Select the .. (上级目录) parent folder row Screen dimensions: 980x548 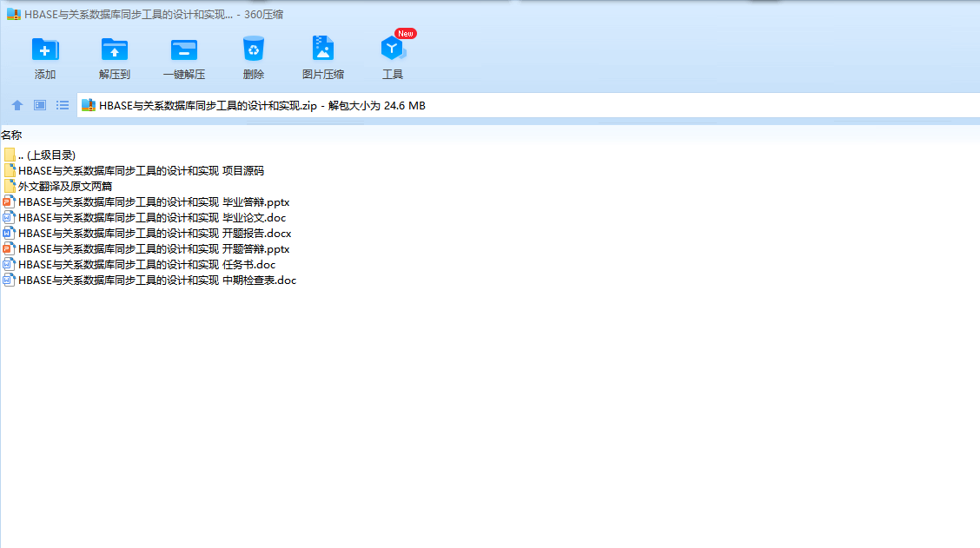[47, 155]
